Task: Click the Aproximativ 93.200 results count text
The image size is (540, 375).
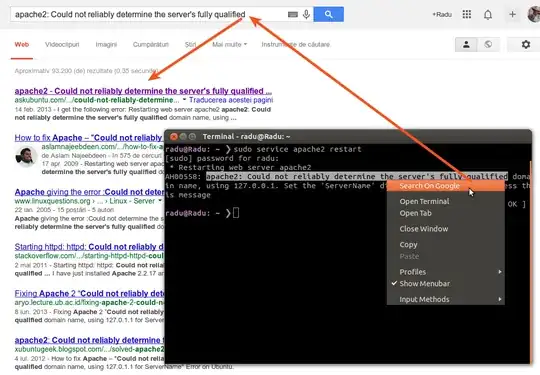Action: coord(86,71)
